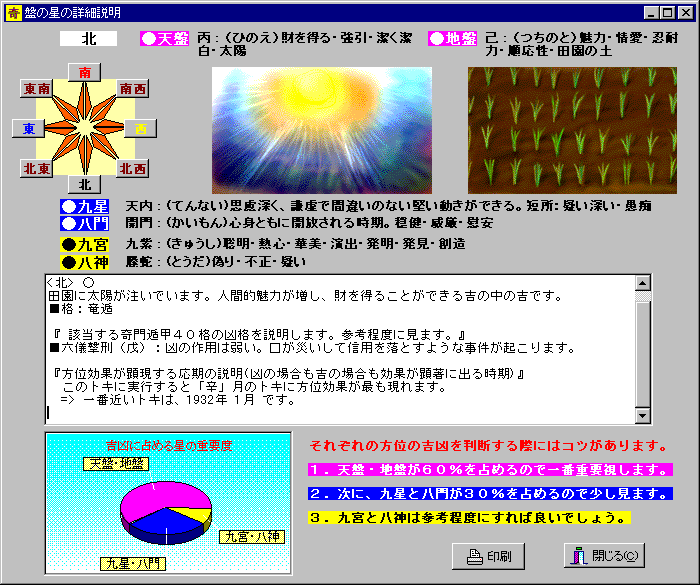Choose the 東 (east) direction button
The image size is (700, 585).
(x=29, y=129)
